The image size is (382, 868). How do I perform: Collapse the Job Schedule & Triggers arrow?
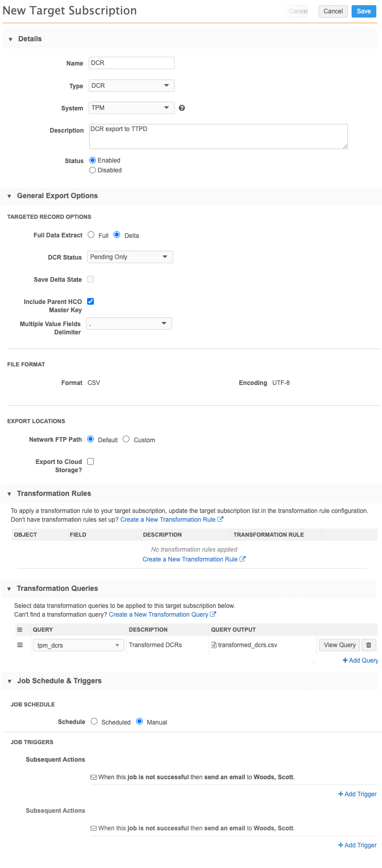pyautogui.click(x=9, y=681)
